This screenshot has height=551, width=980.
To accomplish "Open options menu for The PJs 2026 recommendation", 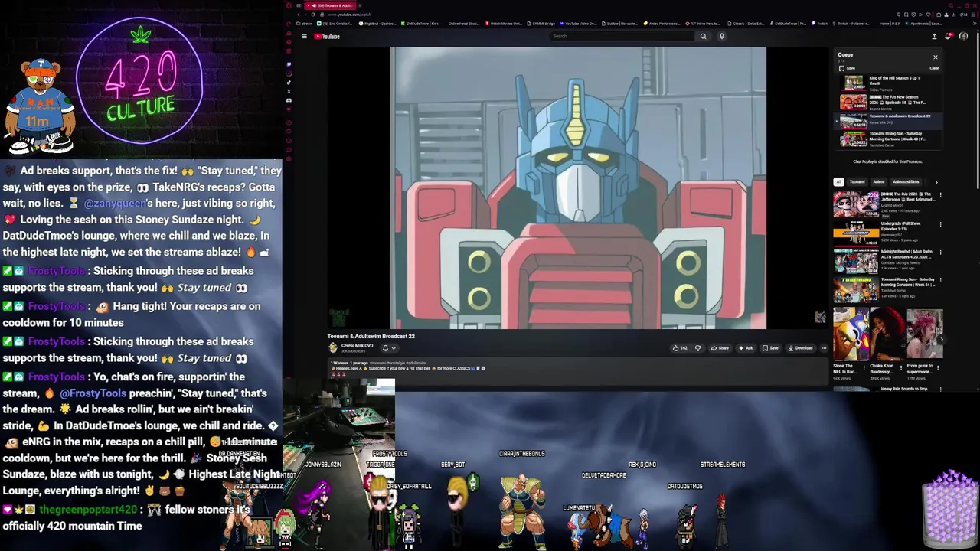I will click(940, 195).
